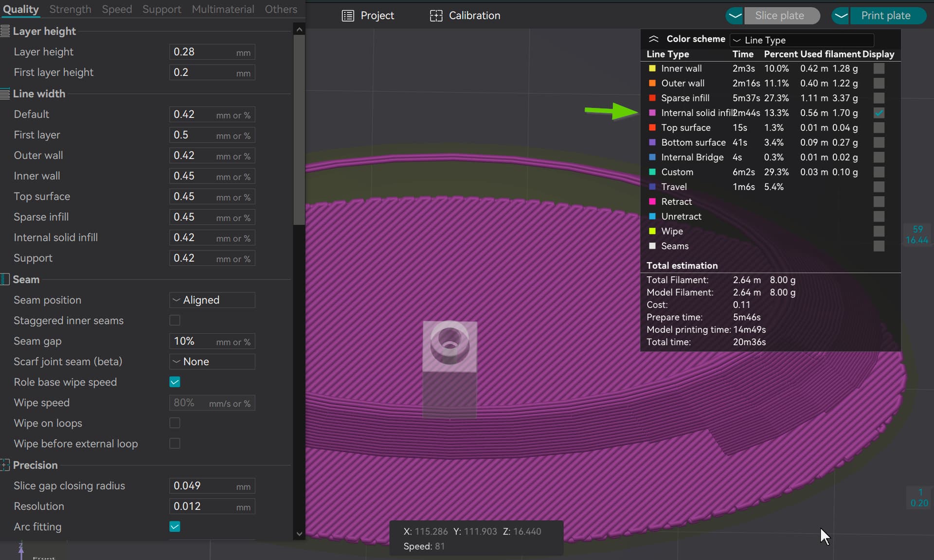The width and height of the screenshot is (934, 560).
Task: Edit Sparse infill line width field
Action: 212,217
